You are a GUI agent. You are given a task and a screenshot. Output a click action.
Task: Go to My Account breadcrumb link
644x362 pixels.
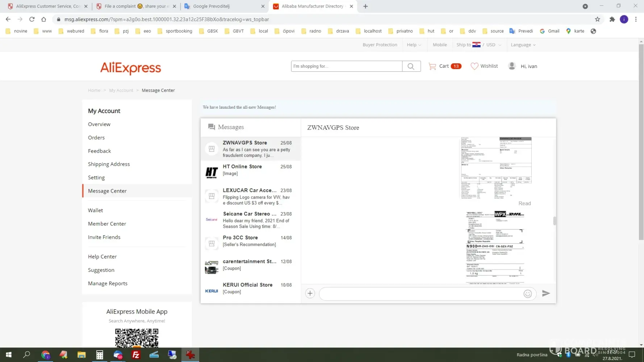[x=121, y=90]
